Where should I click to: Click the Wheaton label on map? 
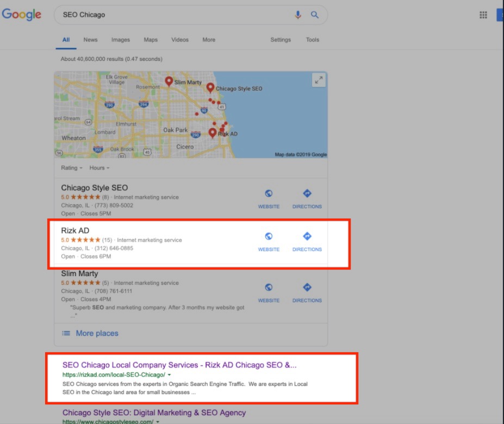(x=73, y=138)
